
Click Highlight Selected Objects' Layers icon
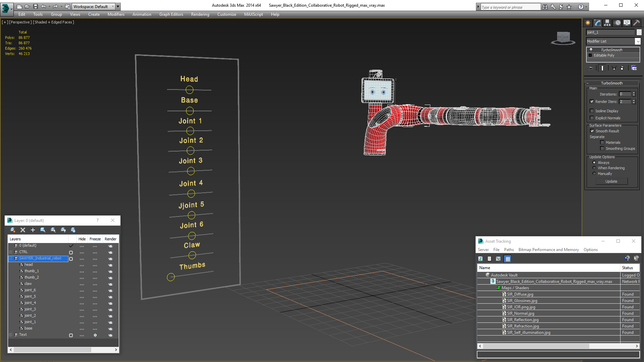pyautogui.click(x=53, y=230)
